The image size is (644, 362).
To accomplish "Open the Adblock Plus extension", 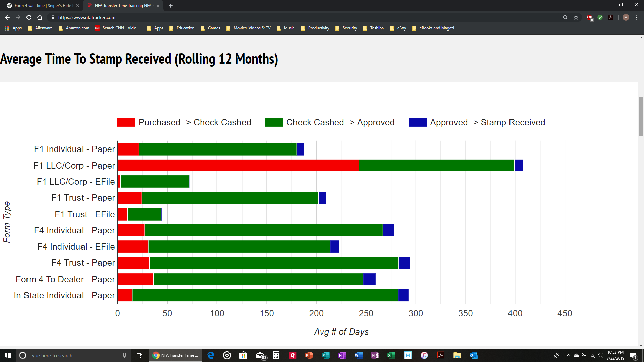I will (590, 18).
